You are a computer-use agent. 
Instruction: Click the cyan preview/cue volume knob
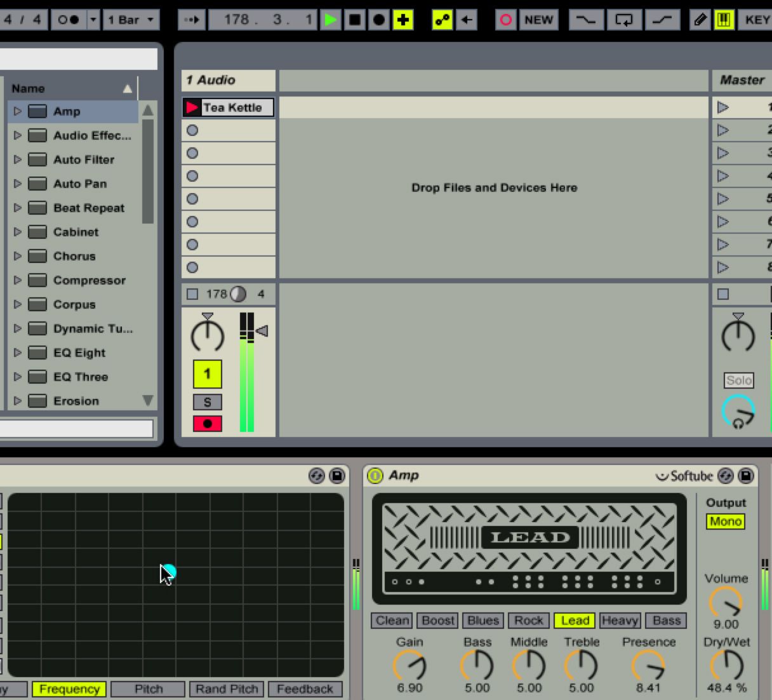[x=738, y=412]
